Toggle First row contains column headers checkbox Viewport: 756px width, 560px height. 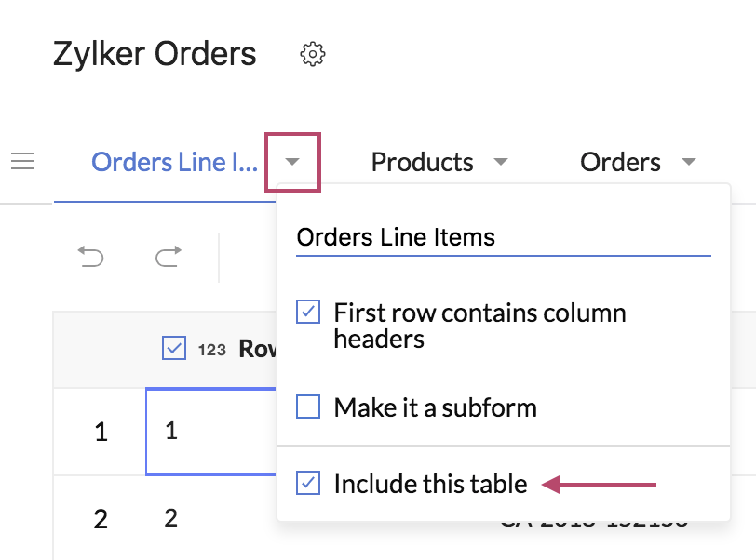pos(308,313)
